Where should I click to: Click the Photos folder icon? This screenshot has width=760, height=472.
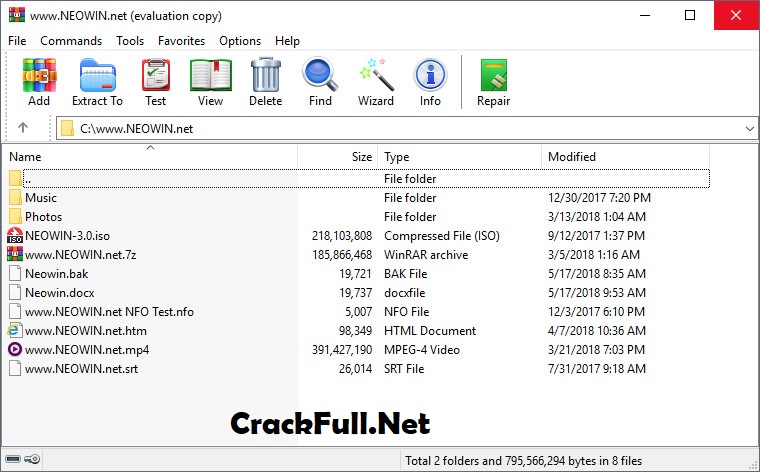pos(15,216)
